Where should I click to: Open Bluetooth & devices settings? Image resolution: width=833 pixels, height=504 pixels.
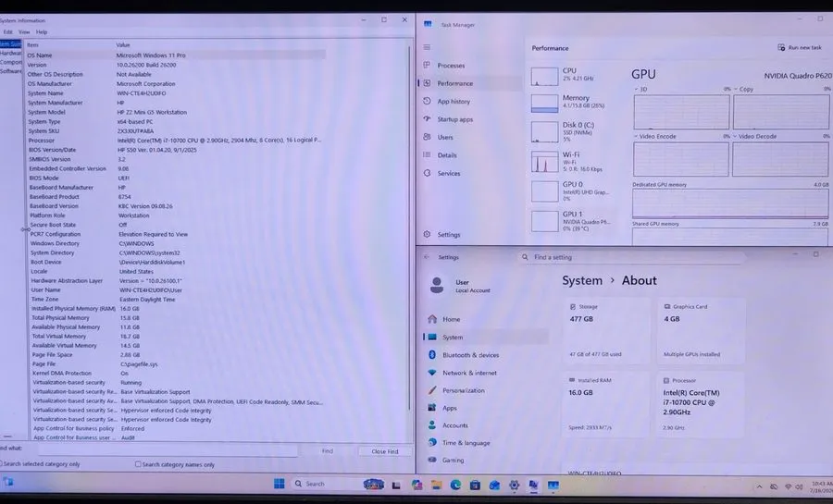(470, 355)
